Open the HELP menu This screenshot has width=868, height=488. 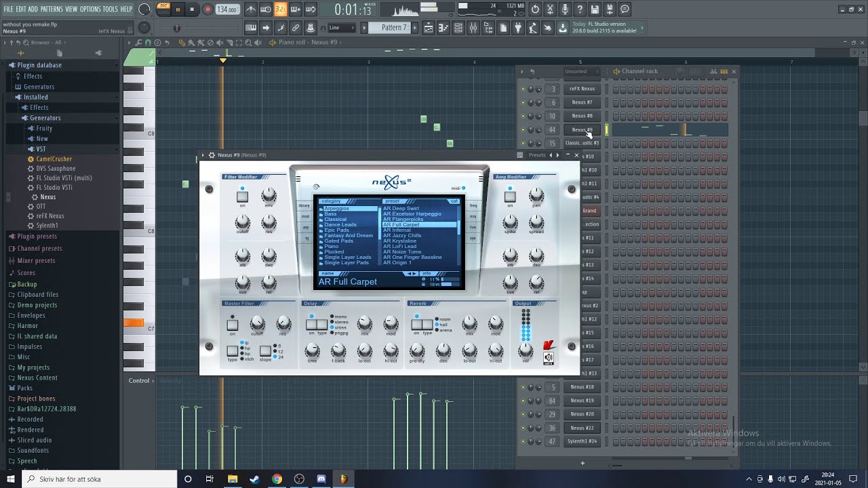[x=127, y=9]
